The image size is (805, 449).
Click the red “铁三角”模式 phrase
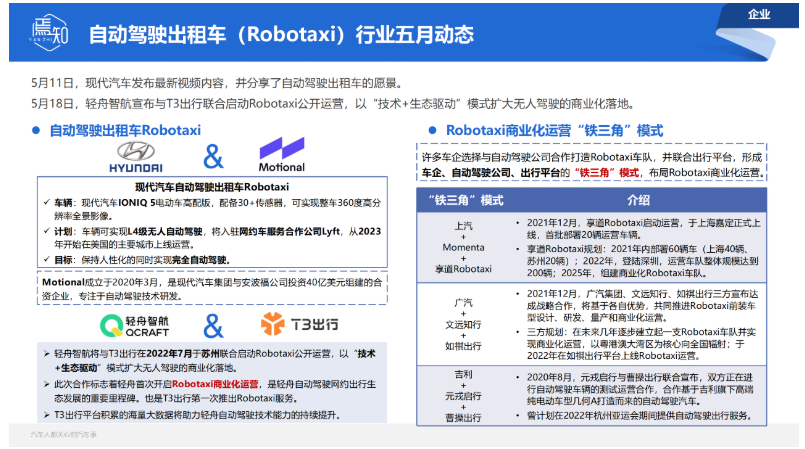pyautogui.click(x=607, y=172)
